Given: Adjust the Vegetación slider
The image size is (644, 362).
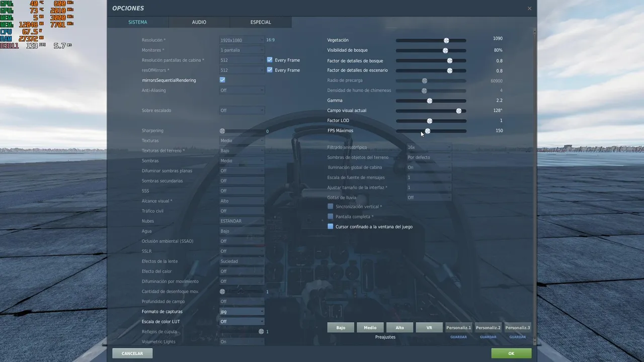Looking at the screenshot, I should tap(431, 40).
